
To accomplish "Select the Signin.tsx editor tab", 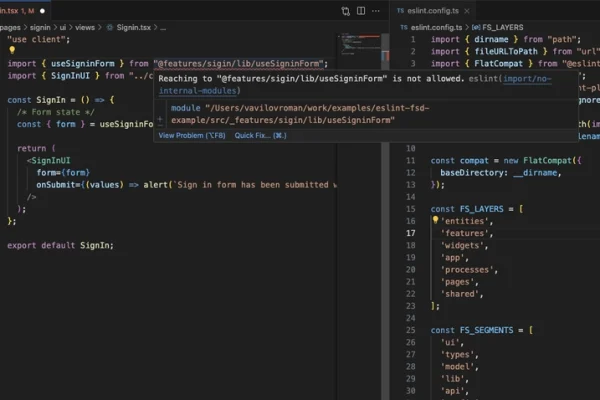I will [23, 11].
